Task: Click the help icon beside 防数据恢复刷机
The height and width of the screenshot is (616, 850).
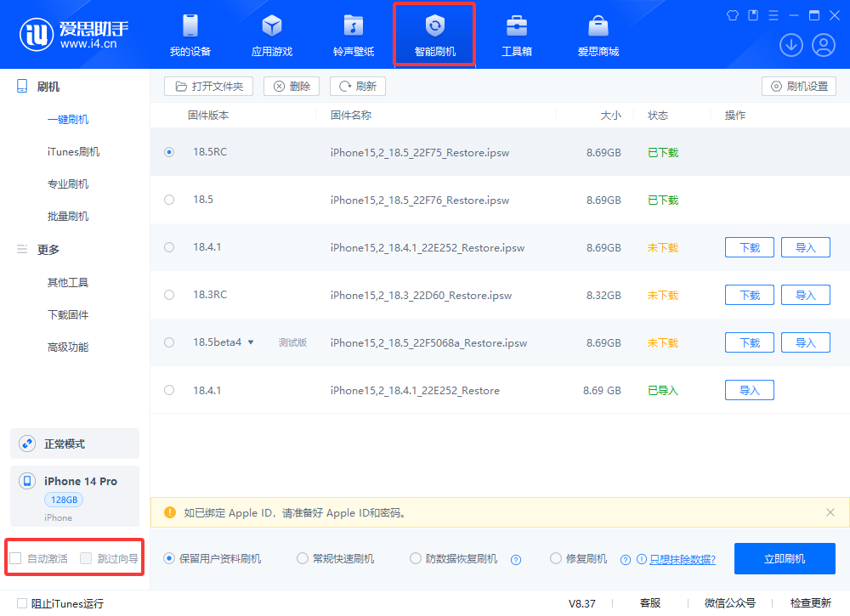Action: [x=515, y=559]
